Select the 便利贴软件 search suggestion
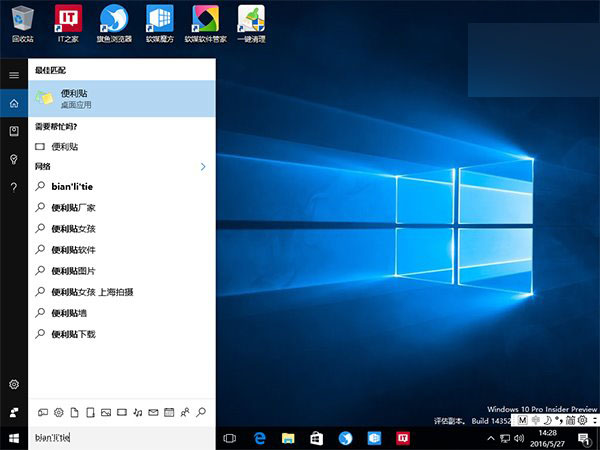Screen dimensions: 600x450 click(x=122, y=249)
